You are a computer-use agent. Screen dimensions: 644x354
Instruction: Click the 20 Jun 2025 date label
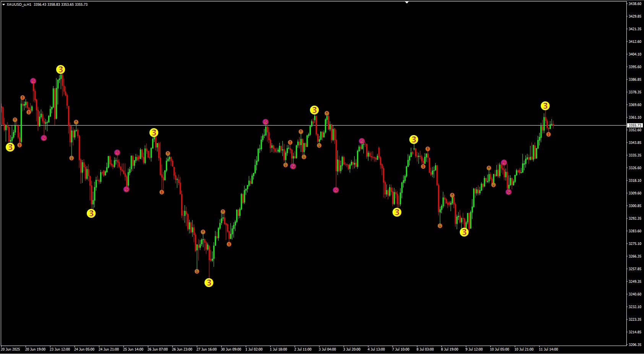point(11,349)
